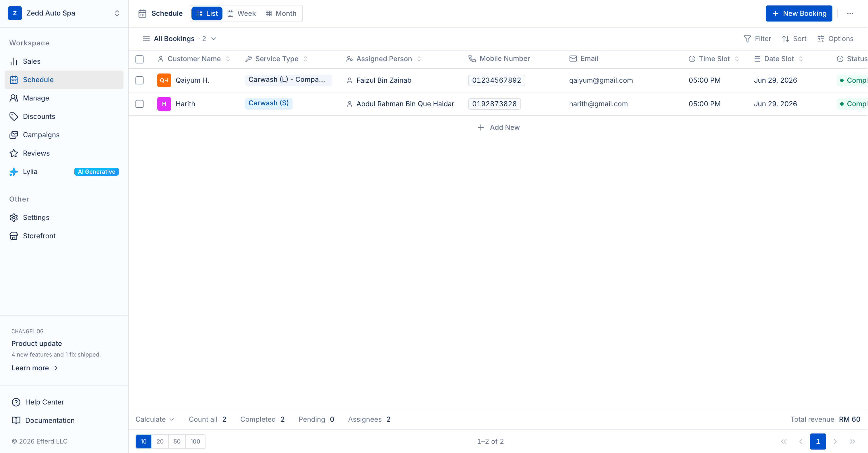Open the Calculate dropdown
Screen dimensions: 868x453
tap(155, 419)
